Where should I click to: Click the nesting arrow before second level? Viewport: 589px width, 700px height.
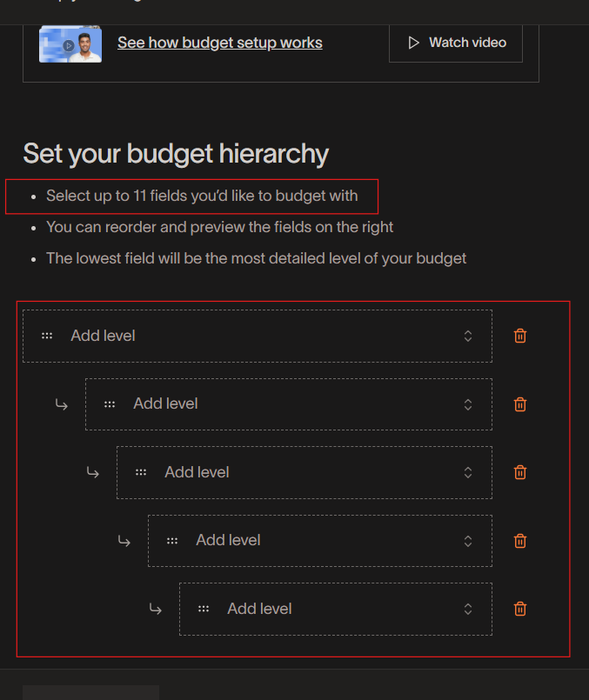click(x=61, y=404)
